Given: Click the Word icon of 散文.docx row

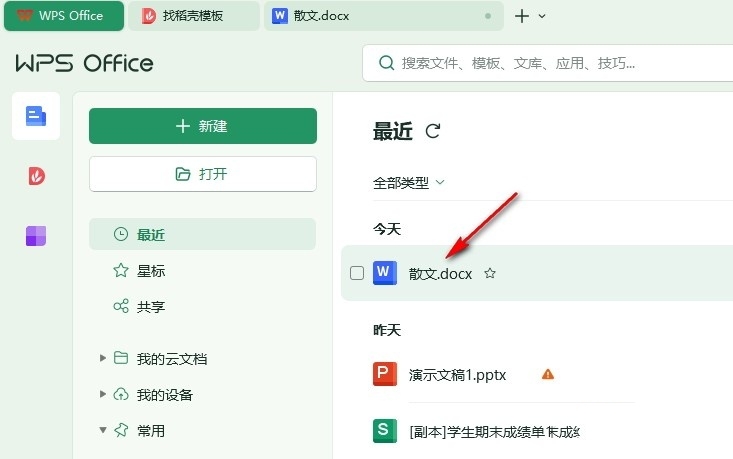Looking at the screenshot, I should pos(385,273).
